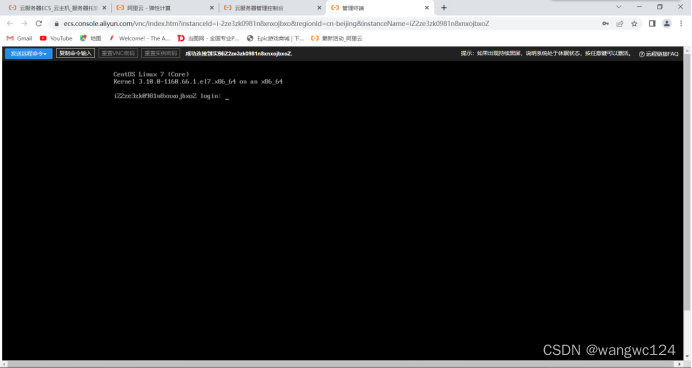Viewport: 692px width, 368px height.
Task: Minimize the browser window
Action: click(639, 7)
